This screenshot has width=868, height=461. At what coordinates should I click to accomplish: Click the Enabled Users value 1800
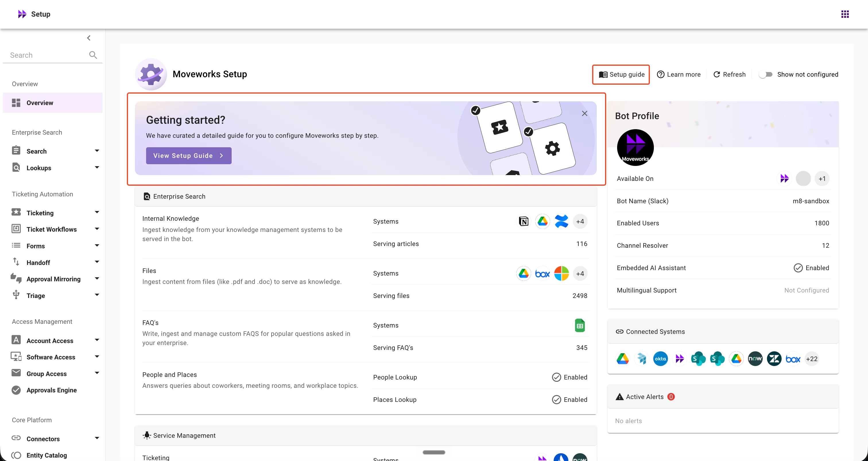pos(821,223)
